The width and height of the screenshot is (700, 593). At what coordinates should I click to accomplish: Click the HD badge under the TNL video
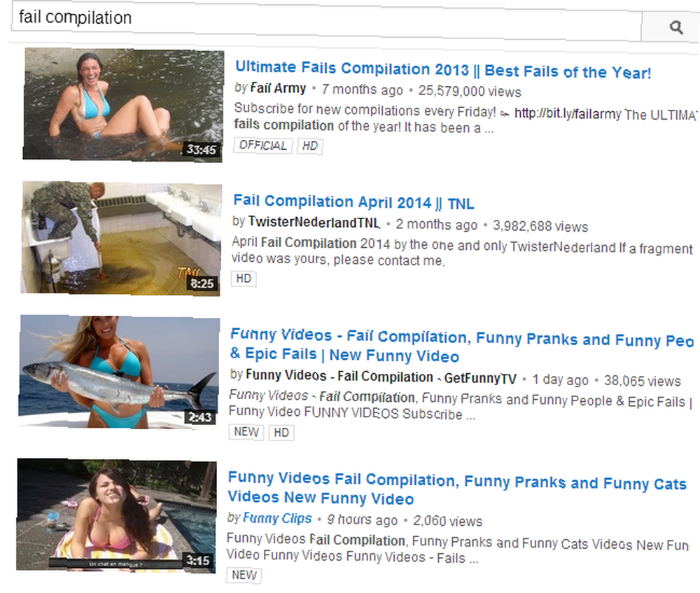244,279
